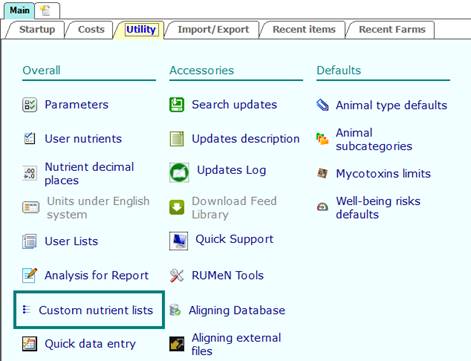The image size is (471, 361).
Task: Click the Updates Log round green icon
Action: 179,172
